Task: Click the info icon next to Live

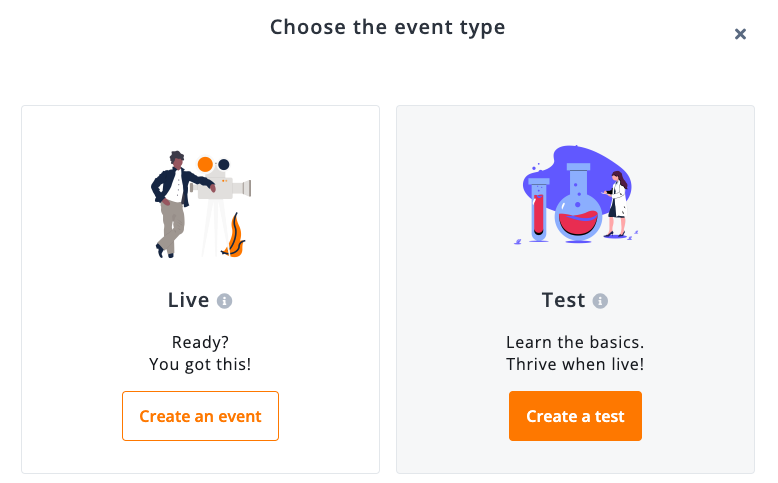Action: click(x=224, y=301)
